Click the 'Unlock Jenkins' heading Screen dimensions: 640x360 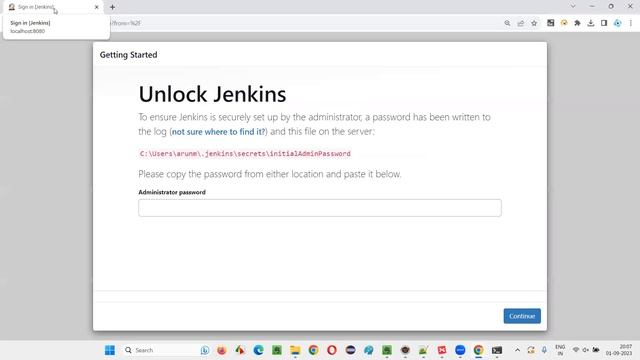[212, 94]
